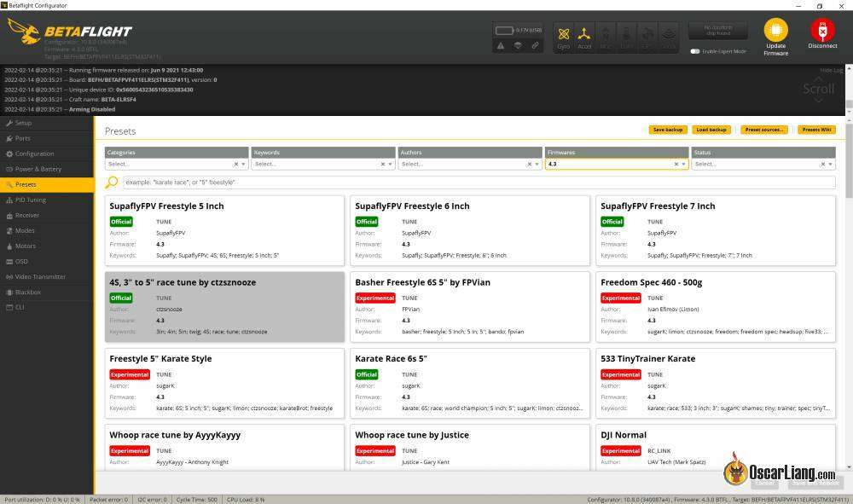This screenshot has height=504, width=853.
Task: Click the Receiver sidebar icon
Action: click(x=9, y=216)
